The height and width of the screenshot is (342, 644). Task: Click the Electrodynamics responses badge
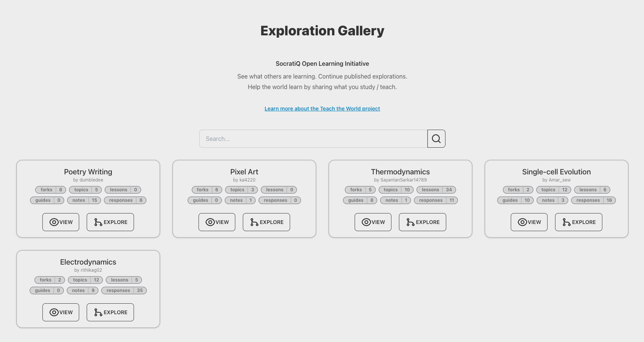pyautogui.click(x=124, y=291)
